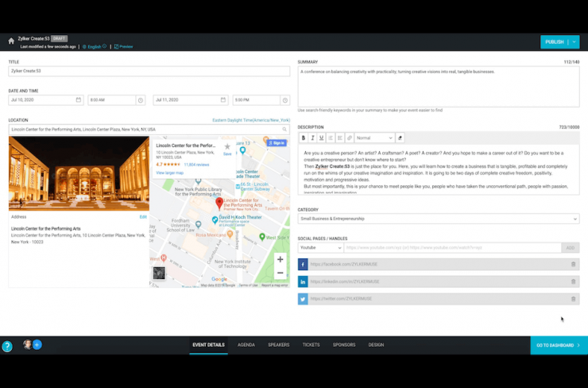This screenshot has width=588, height=388.
Task: Zoom in on the map
Action: [x=280, y=259]
